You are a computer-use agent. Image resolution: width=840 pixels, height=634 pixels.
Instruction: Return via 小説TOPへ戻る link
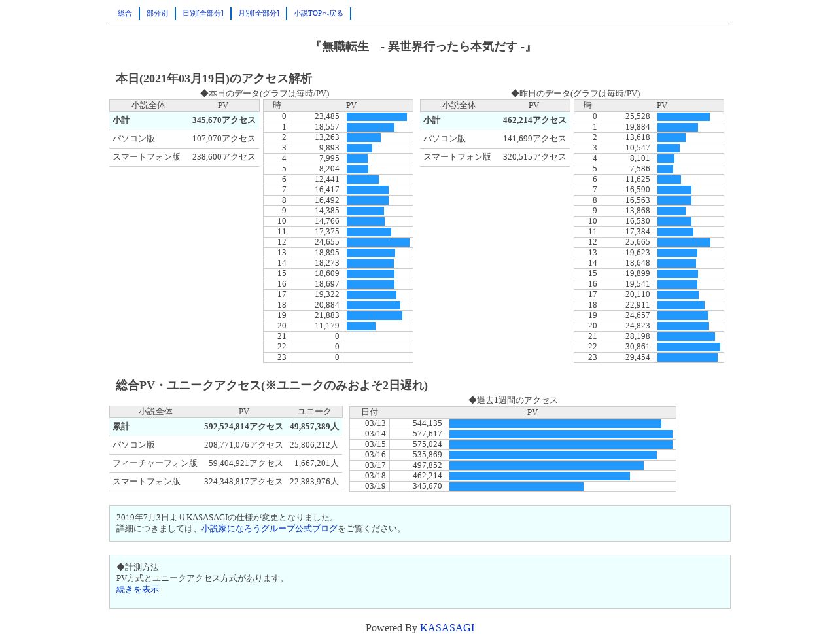tap(319, 13)
